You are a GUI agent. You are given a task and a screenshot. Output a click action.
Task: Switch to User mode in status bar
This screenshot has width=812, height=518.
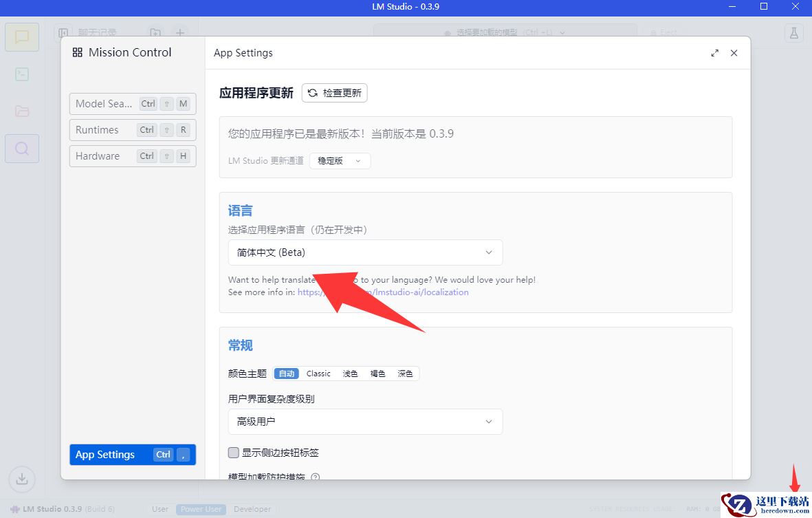pyautogui.click(x=160, y=509)
